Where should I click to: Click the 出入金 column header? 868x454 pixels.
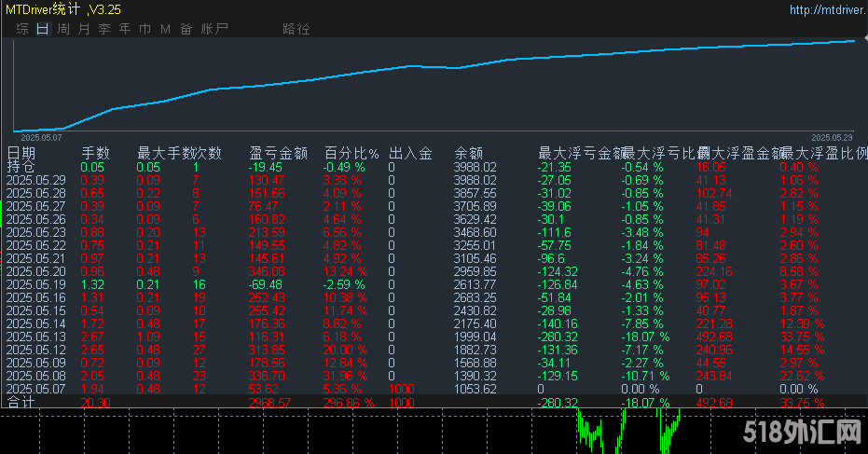pos(411,154)
